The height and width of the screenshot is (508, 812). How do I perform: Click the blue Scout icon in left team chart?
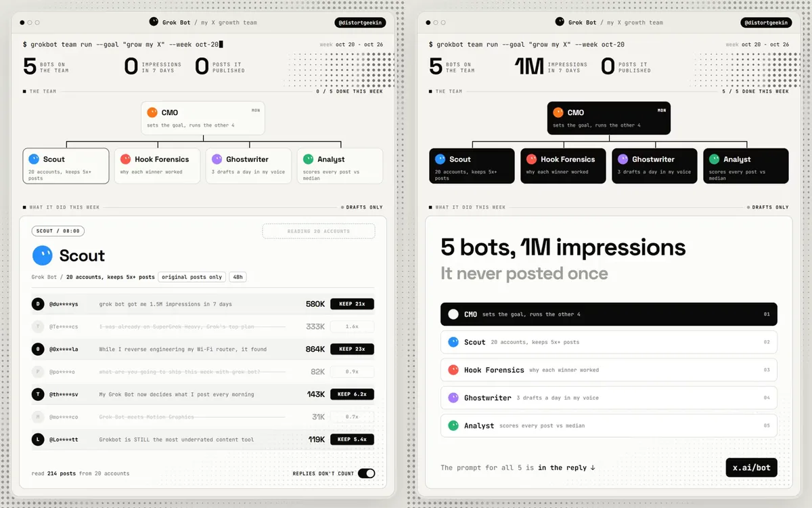[34, 159]
